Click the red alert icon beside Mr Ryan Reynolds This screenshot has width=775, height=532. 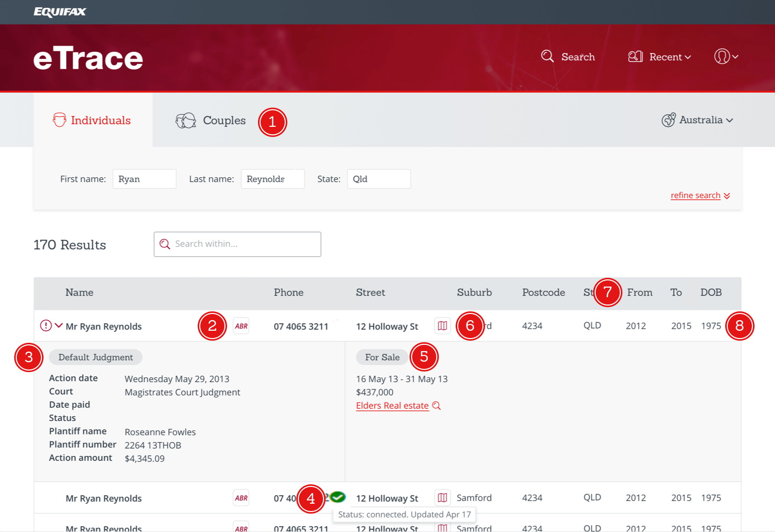tap(45, 325)
